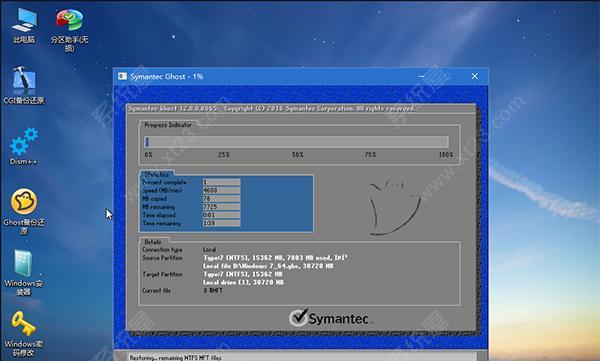This screenshot has width=600, height=361.
Task: Click the Symantec Ghost title bar icon
Action: [x=122, y=76]
